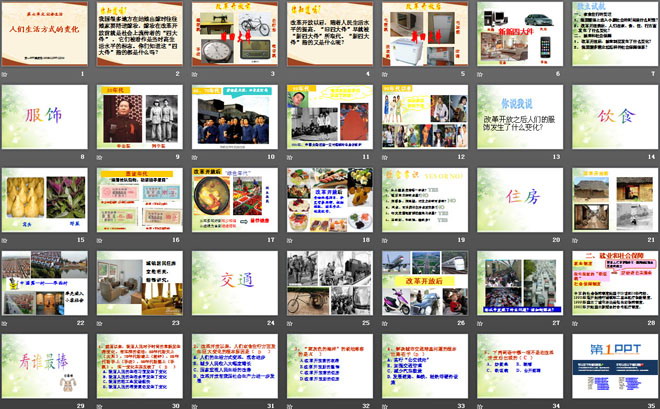The height and width of the screenshot is (409, 660).
Task: Select slide 15 with steamed buns and wild vegetables
Action: coord(45,200)
